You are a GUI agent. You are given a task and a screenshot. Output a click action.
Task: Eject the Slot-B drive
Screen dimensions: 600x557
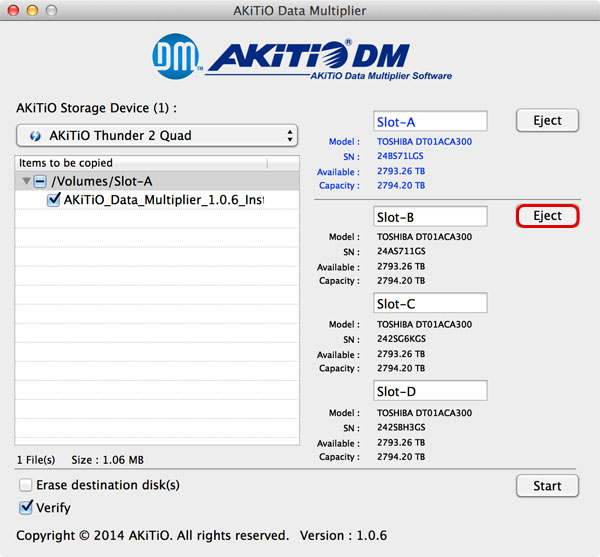[547, 216]
